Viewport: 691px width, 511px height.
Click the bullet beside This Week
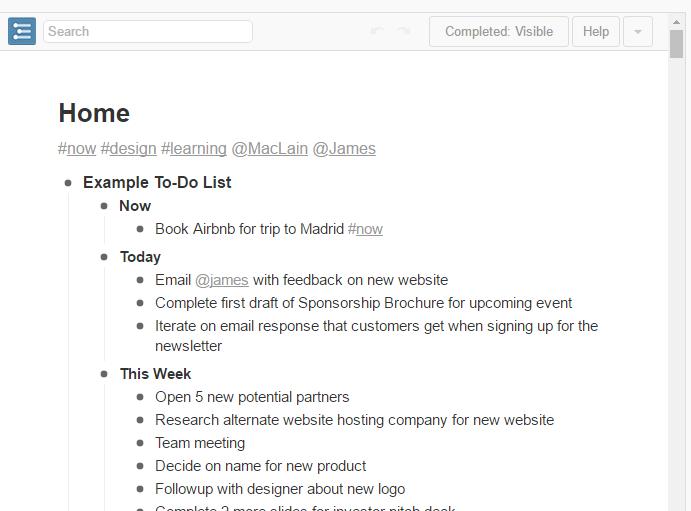click(104, 374)
